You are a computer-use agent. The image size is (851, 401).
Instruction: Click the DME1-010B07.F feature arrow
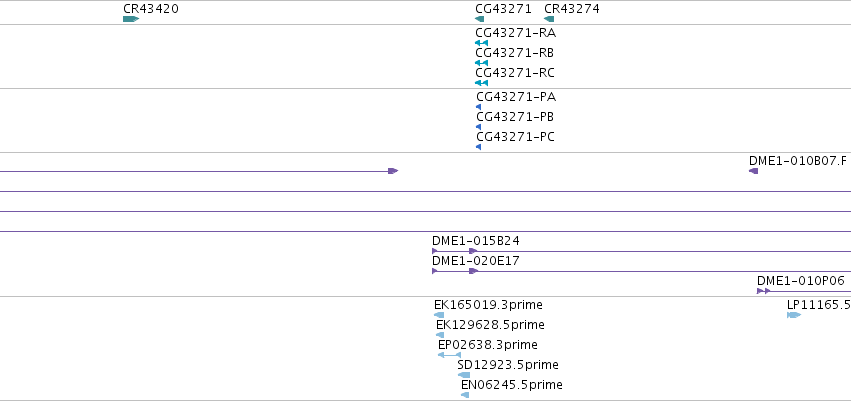click(x=753, y=171)
